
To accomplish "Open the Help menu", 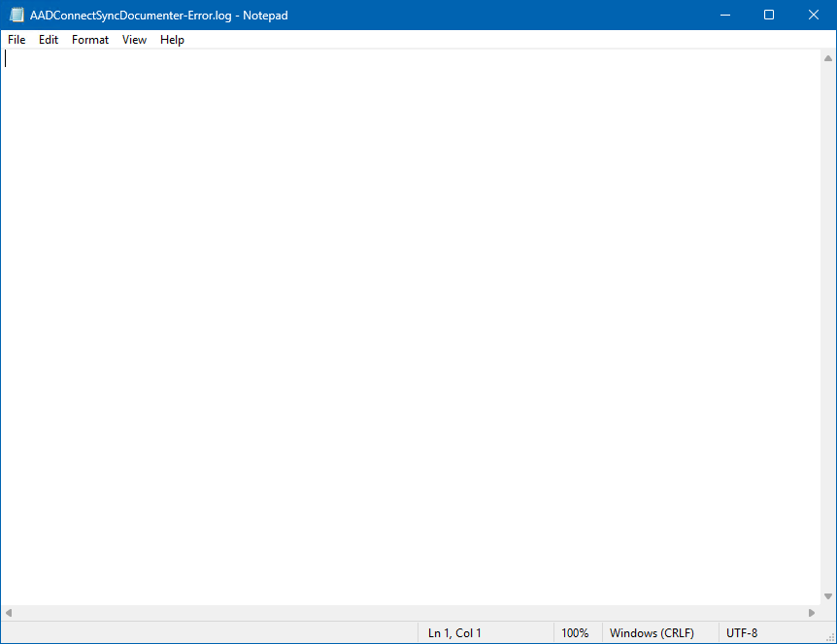I will click(172, 40).
